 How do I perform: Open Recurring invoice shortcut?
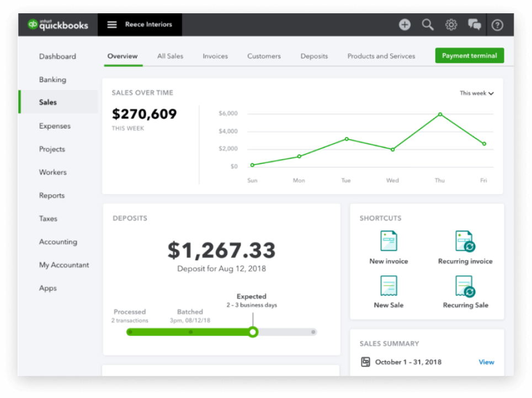(x=465, y=247)
